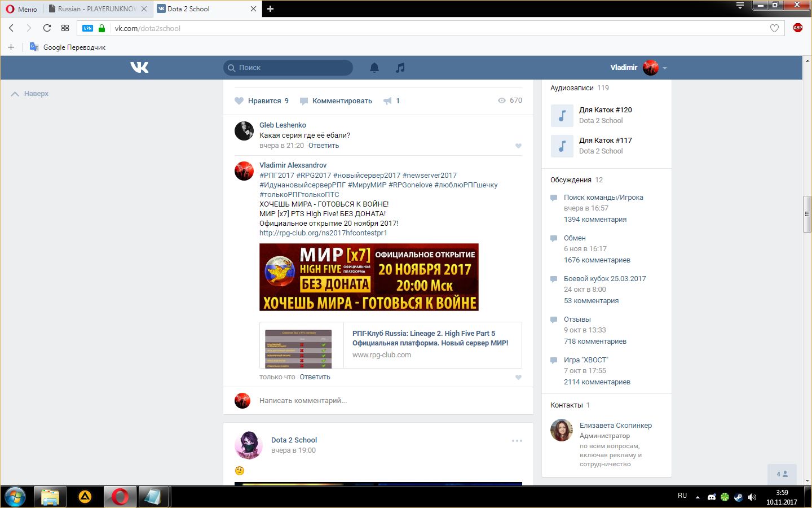The image size is (812, 508).
Task: Open the Opera Меню button
Action: [x=21, y=8]
